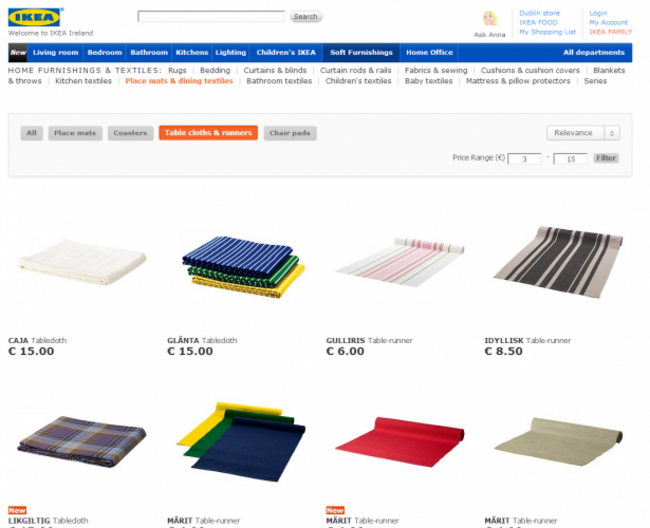The image size is (650, 528).
Task: Open Children's IKEA department
Action: pyautogui.click(x=286, y=53)
